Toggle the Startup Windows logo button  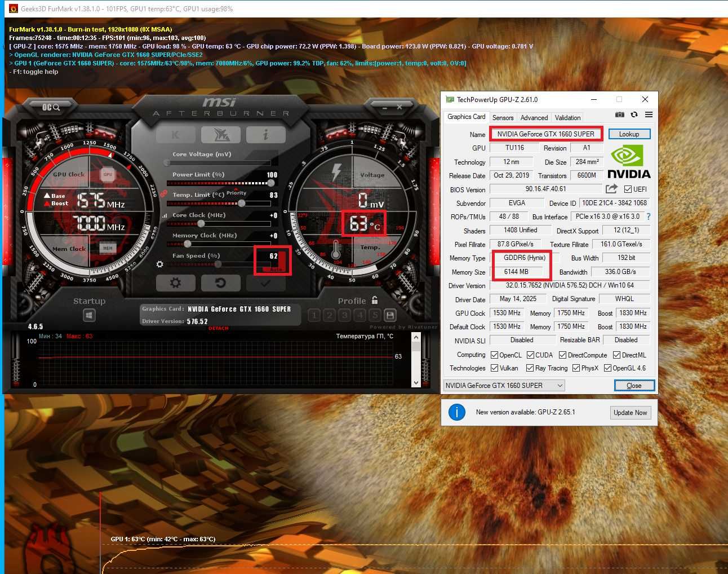pyautogui.click(x=89, y=315)
